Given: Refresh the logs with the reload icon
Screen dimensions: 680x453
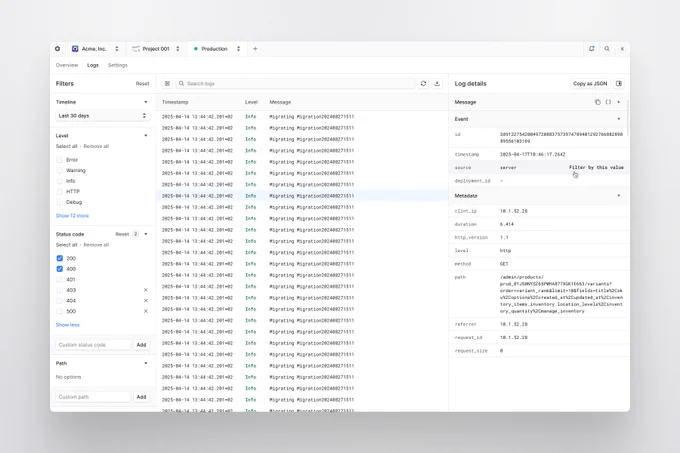Looking at the screenshot, I should coord(423,84).
